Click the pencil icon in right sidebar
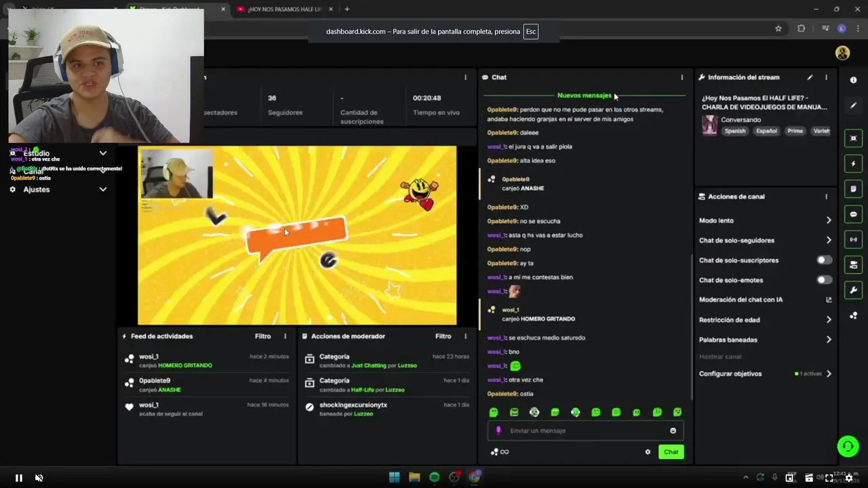Image resolution: width=868 pixels, height=488 pixels. coord(853,106)
